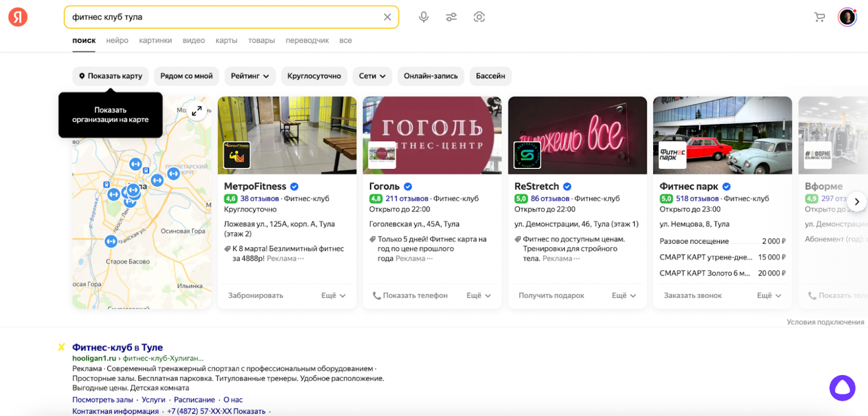Toggle the Круглосуточно filter

[314, 76]
